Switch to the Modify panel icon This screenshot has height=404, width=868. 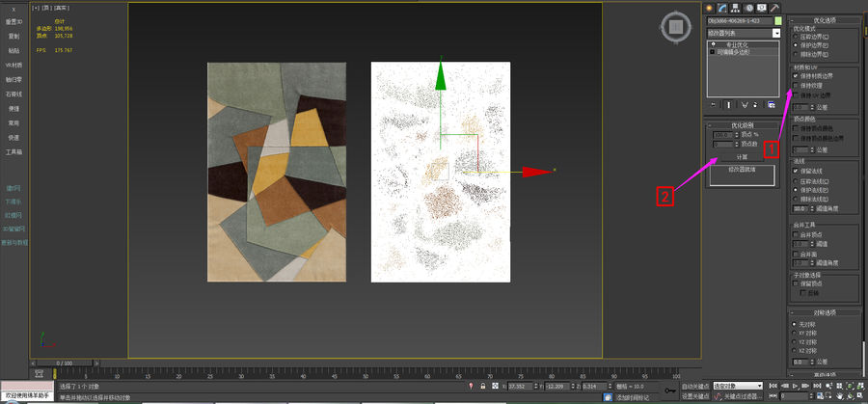click(x=721, y=8)
